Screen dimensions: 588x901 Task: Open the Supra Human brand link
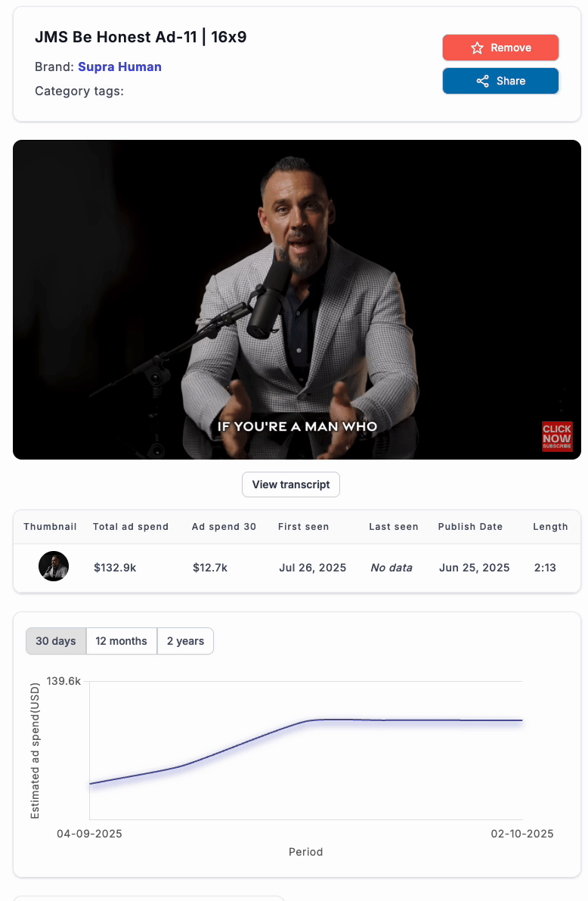tap(119, 67)
